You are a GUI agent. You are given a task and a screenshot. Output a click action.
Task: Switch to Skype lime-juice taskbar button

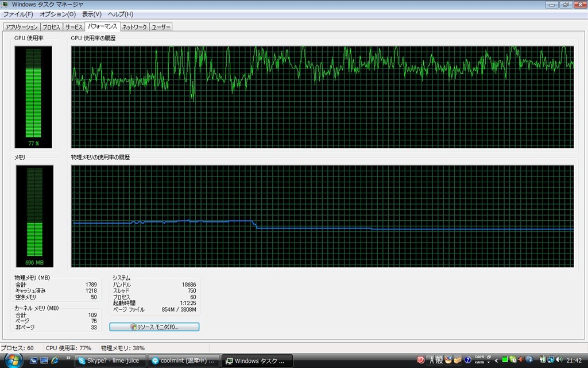point(110,361)
